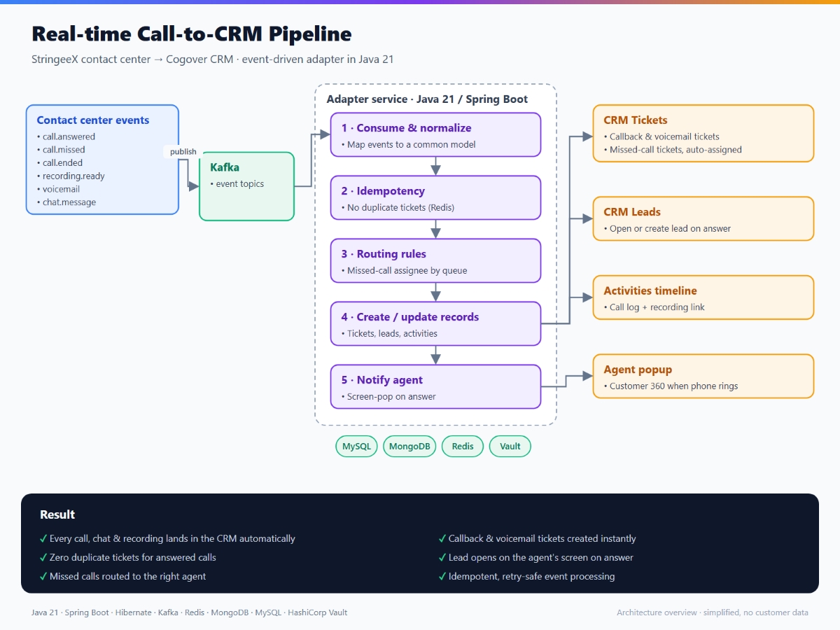Click "Call log + recording link" bullet
The height and width of the screenshot is (630, 840).
tap(654, 307)
